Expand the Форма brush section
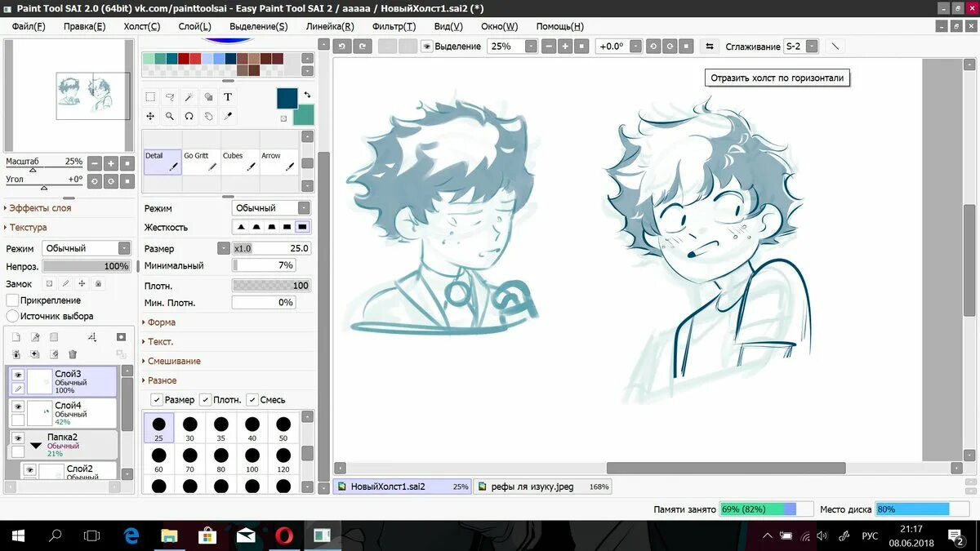Viewport: 980px width, 551px height. (161, 322)
